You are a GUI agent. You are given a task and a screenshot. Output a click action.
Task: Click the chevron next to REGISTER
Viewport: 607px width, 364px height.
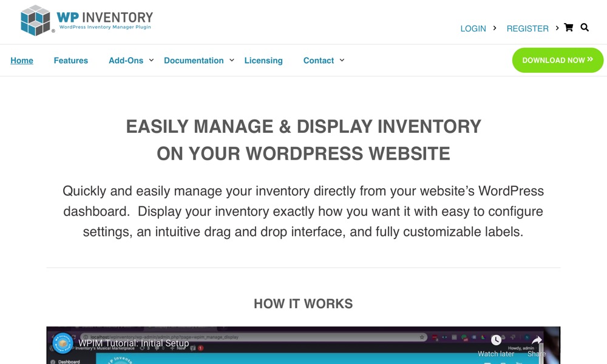point(557,28)
